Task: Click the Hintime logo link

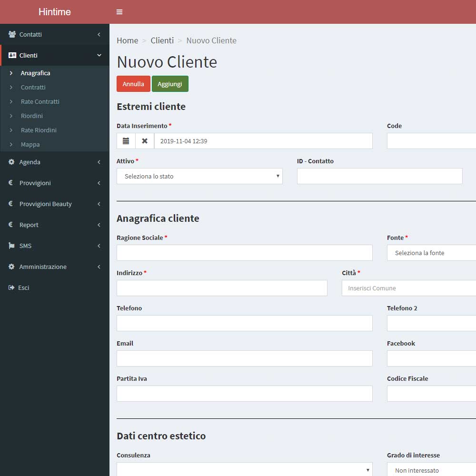Action: [x=55, y=12]
